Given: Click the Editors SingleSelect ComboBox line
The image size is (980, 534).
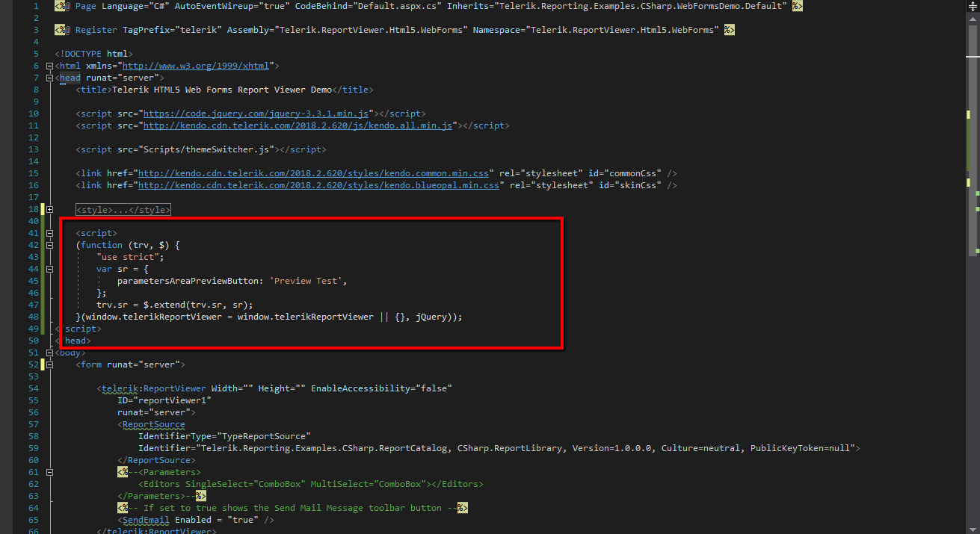Looking at the screenshot, I should [311, 484].
